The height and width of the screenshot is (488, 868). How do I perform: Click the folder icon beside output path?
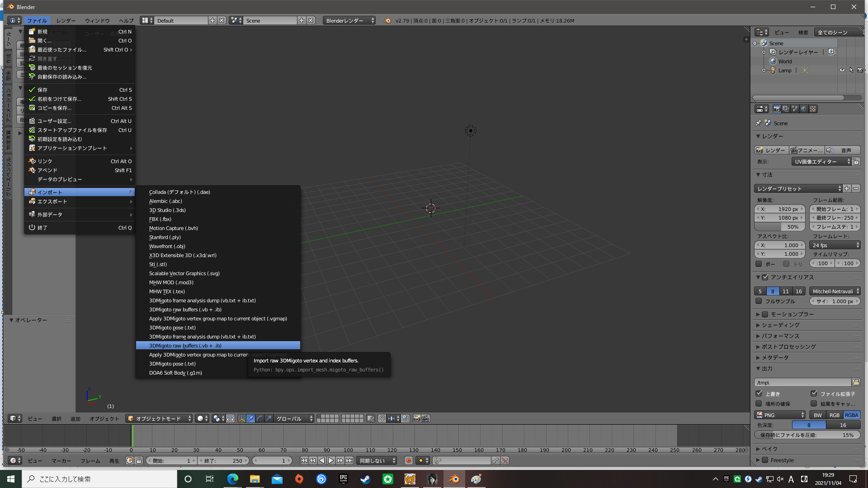coord(856,382)
